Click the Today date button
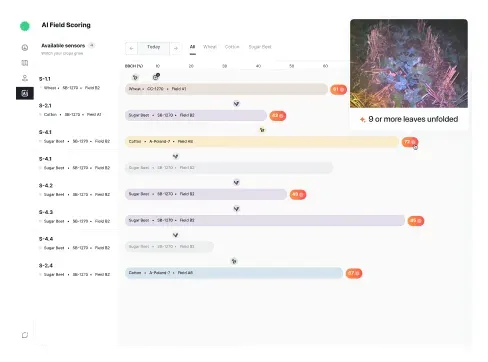The height and width of the screenshot is (362, 488). tap(154, 48)
